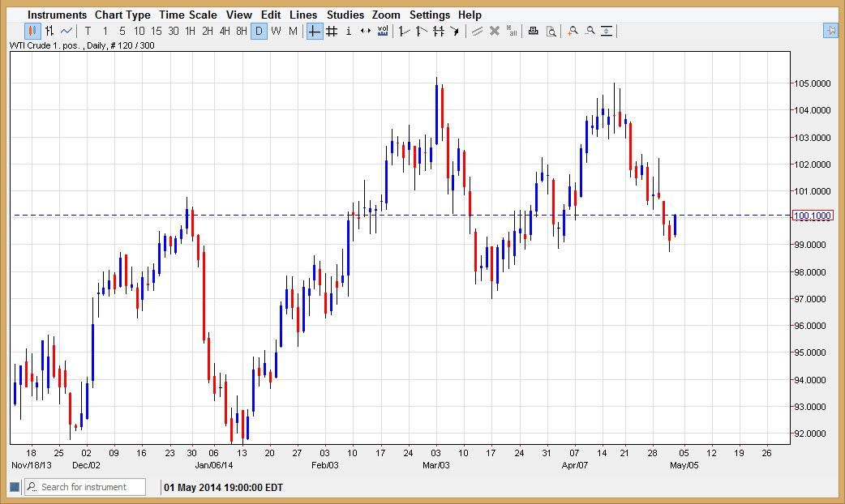
Task: Open the Studies menu
Action: 345,15
